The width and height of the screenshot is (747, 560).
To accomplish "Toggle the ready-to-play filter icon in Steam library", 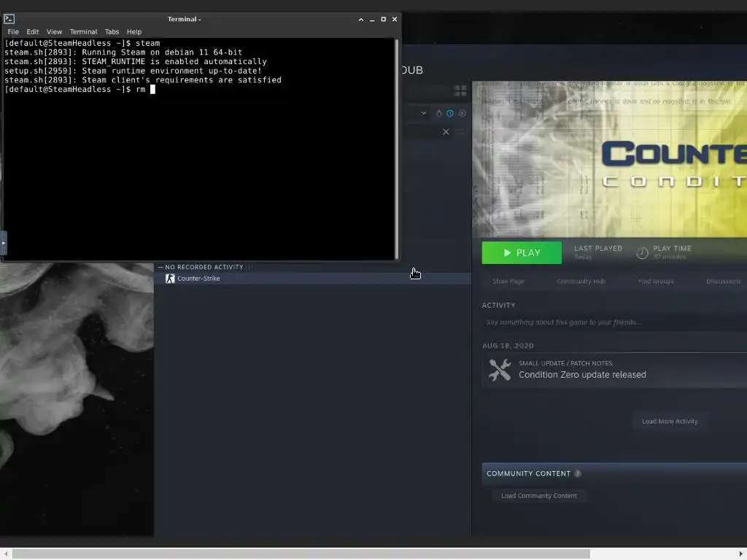I will click(438, 113).
